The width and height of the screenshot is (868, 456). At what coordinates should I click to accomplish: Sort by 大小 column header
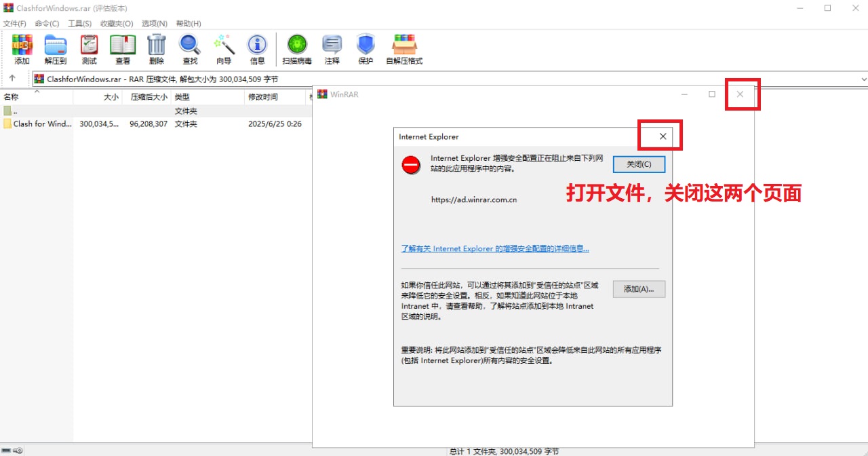coord(98,97)
